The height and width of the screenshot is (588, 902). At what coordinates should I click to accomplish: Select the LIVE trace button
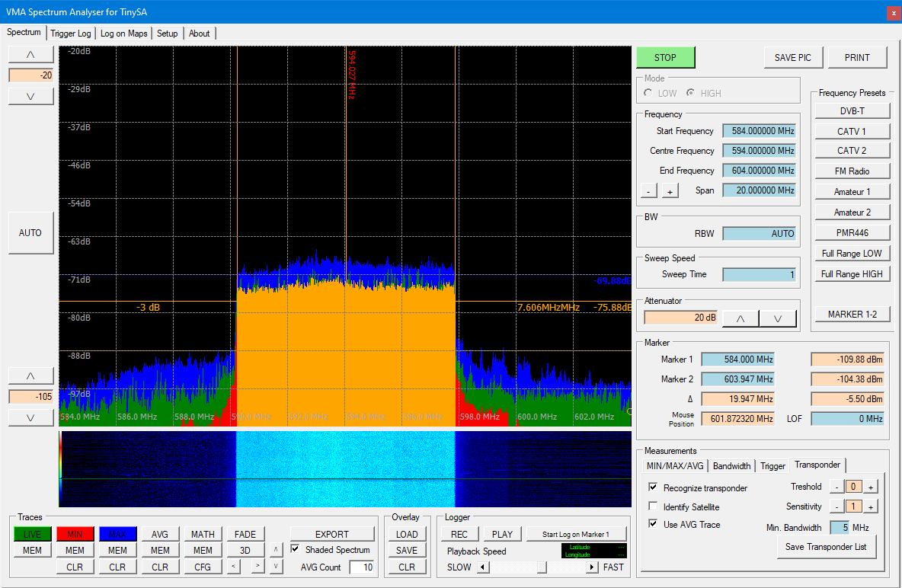(32, 534)
